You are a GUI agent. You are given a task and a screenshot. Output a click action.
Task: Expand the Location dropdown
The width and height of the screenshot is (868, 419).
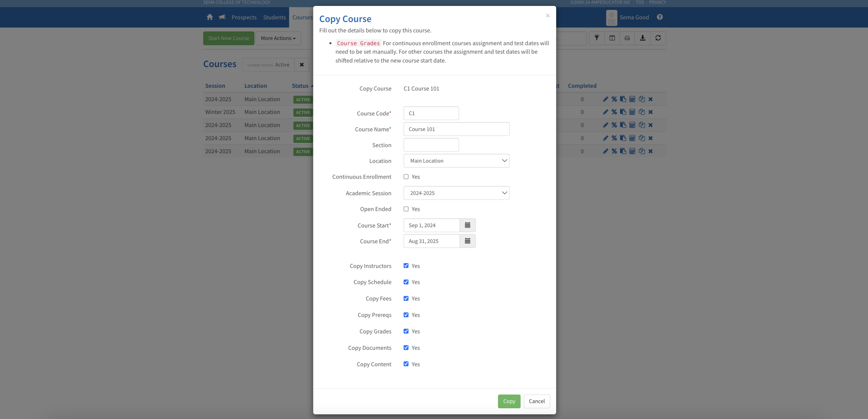click(x=456, y=161)
